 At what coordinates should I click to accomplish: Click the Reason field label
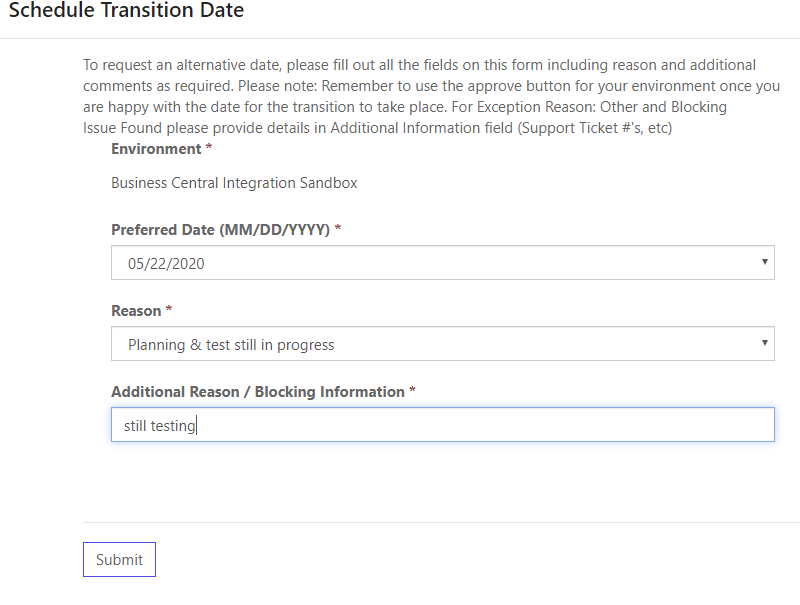pyautogui.click(x=136, y=311)
